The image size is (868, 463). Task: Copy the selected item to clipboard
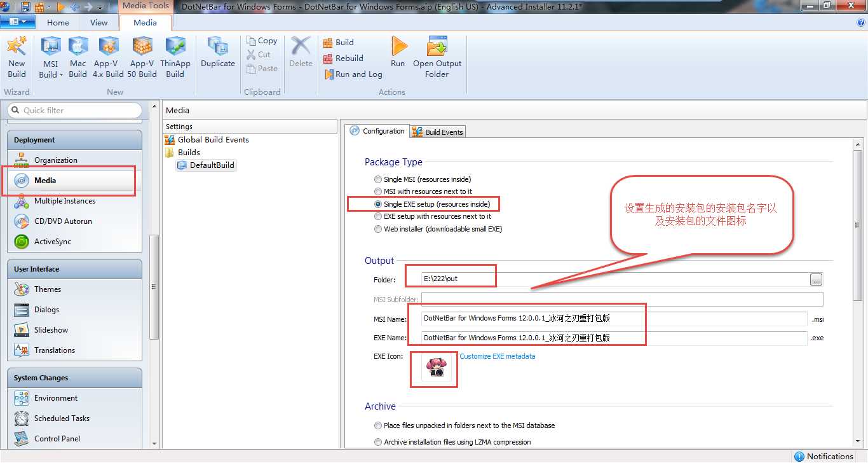pyautogui.click(x=262, y=40)
